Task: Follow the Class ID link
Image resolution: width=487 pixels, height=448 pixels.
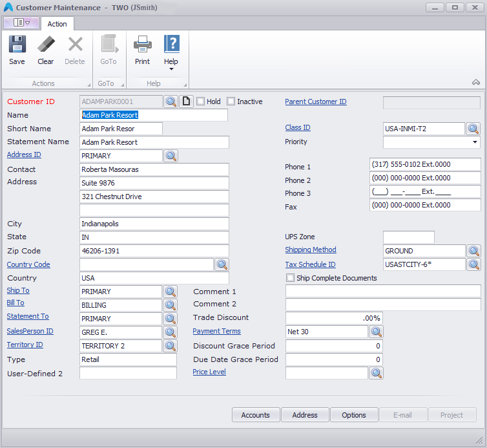Action: pos(298,127)
